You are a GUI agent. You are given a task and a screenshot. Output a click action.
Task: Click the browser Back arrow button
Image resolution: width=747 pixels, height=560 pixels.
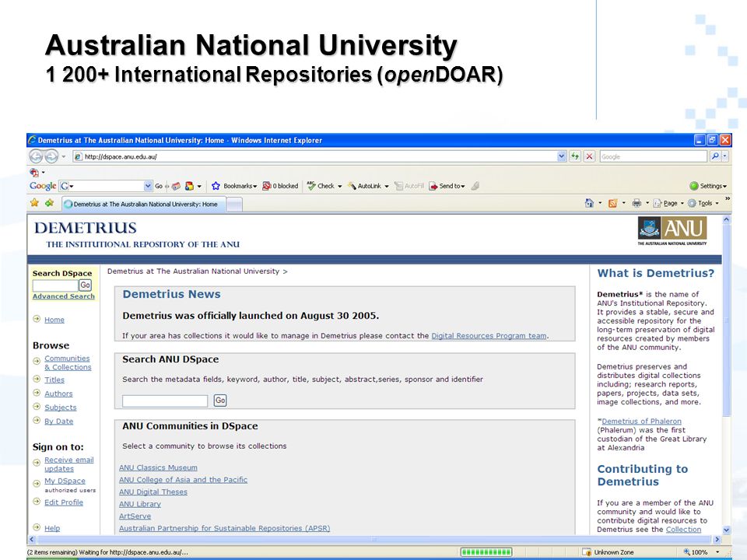(37, 156)
